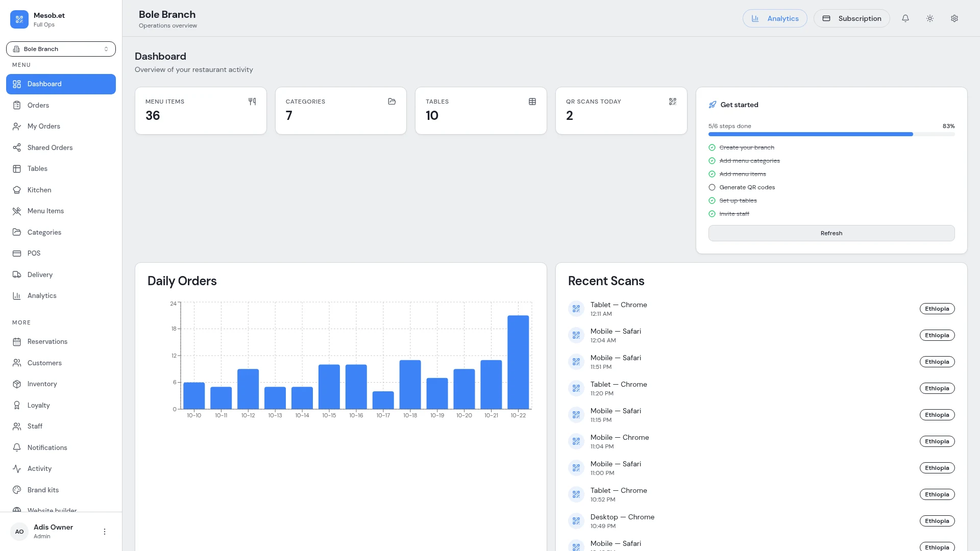
Task: Toggle the Generate QR codes step circle
Action: (x=712, y=187)
